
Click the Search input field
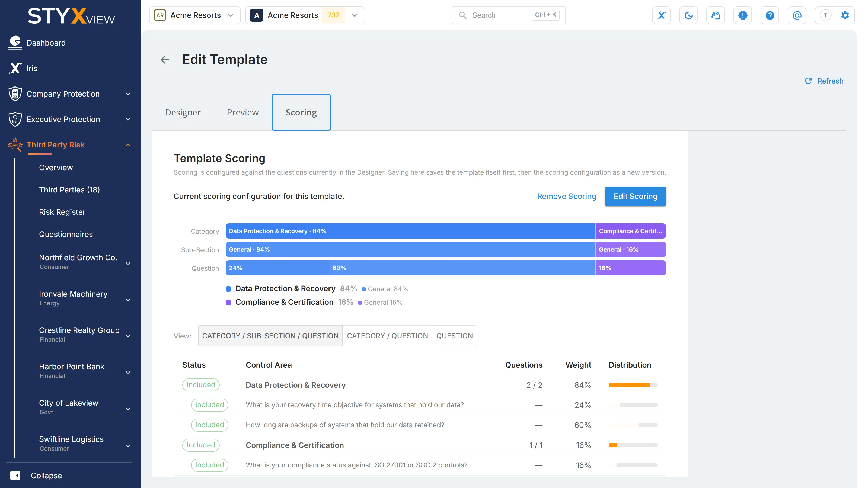(x=509, y=15)
